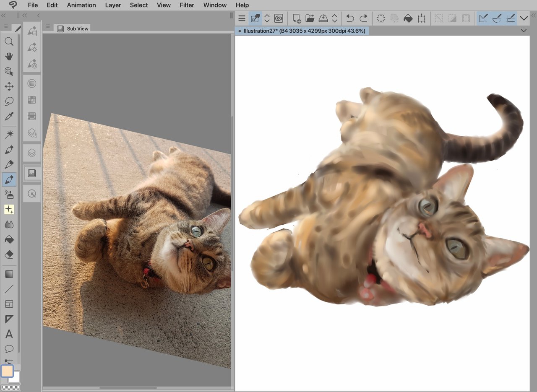
Task: Open the Sub Tool palette icon
Action: pos(32,31)
